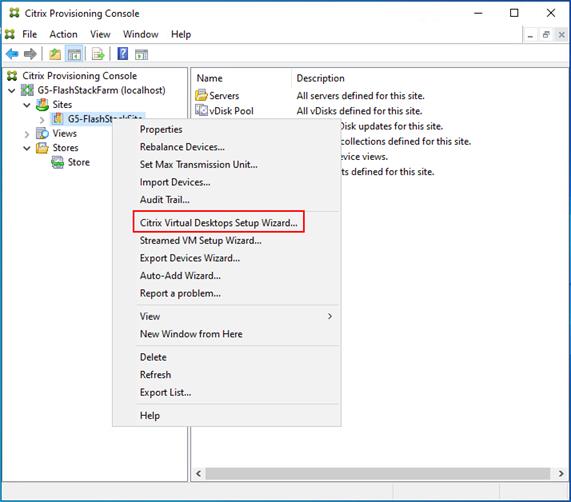Image resolution: width=571 pixels, height=502 pixels.
Task: Click the Back arrow toolbar icon
Action: pos(12,54)
